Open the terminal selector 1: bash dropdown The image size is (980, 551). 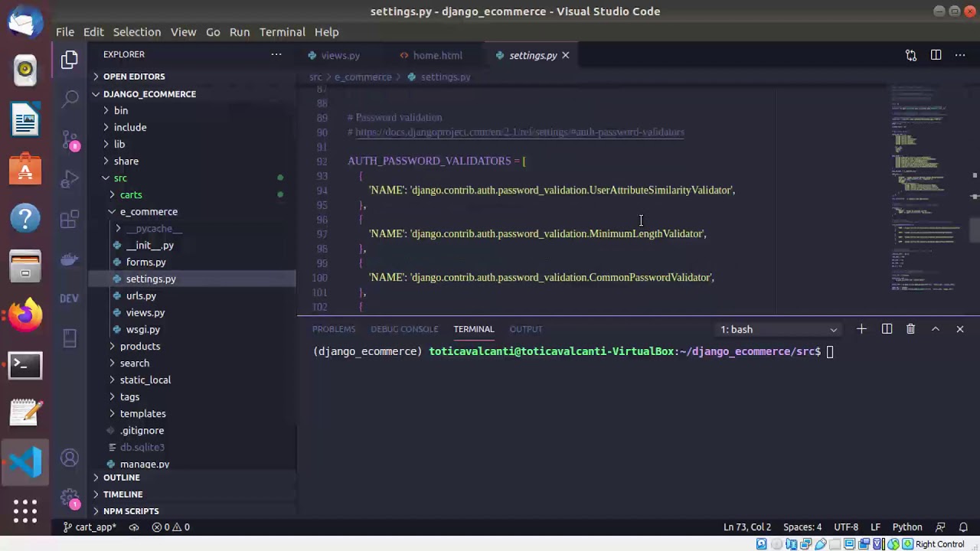[x=779, y=329]
